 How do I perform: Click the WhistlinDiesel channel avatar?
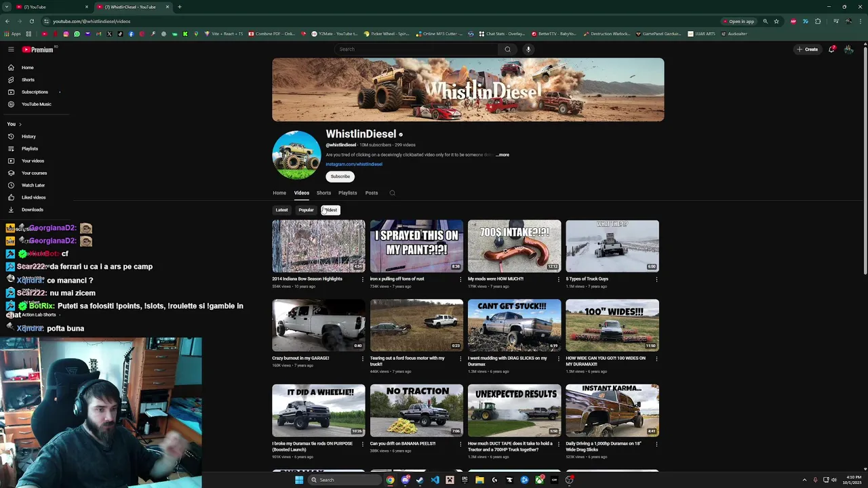point(296,155)
